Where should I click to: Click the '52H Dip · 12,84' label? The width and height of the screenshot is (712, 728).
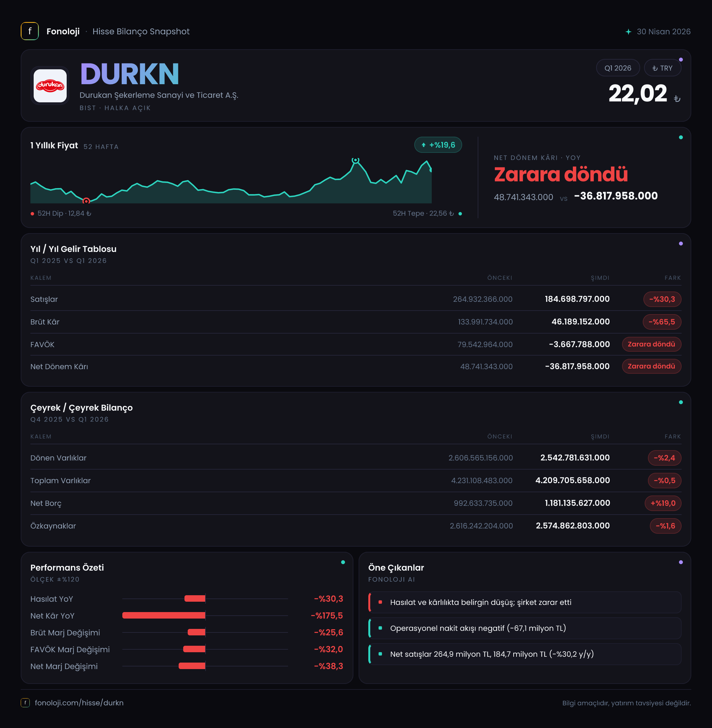[64, 214]
